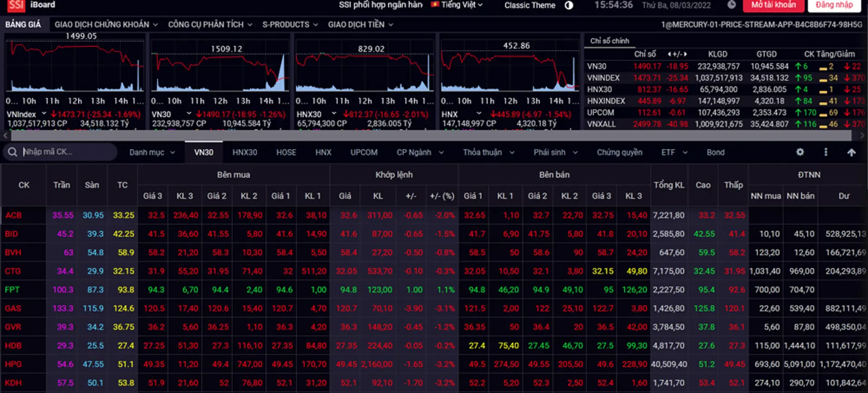Click the Tổng KL column header
Viewport: 868px width, 393px height.
click(x=669, y=185)
